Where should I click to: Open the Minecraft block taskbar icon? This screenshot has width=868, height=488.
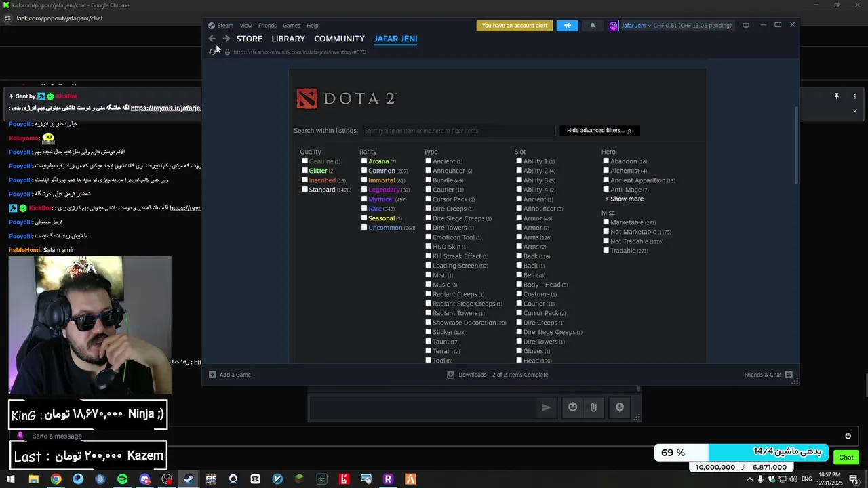(x=300, y=479)
